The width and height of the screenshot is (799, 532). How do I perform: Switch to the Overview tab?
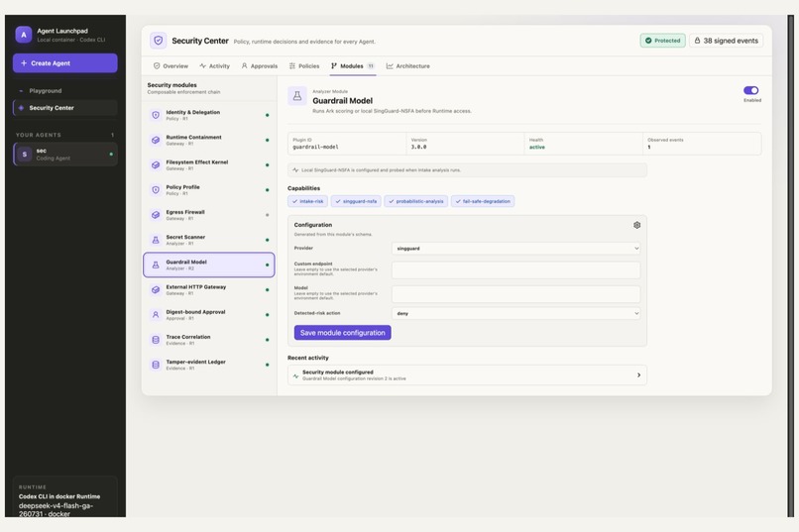click(171, 66)
